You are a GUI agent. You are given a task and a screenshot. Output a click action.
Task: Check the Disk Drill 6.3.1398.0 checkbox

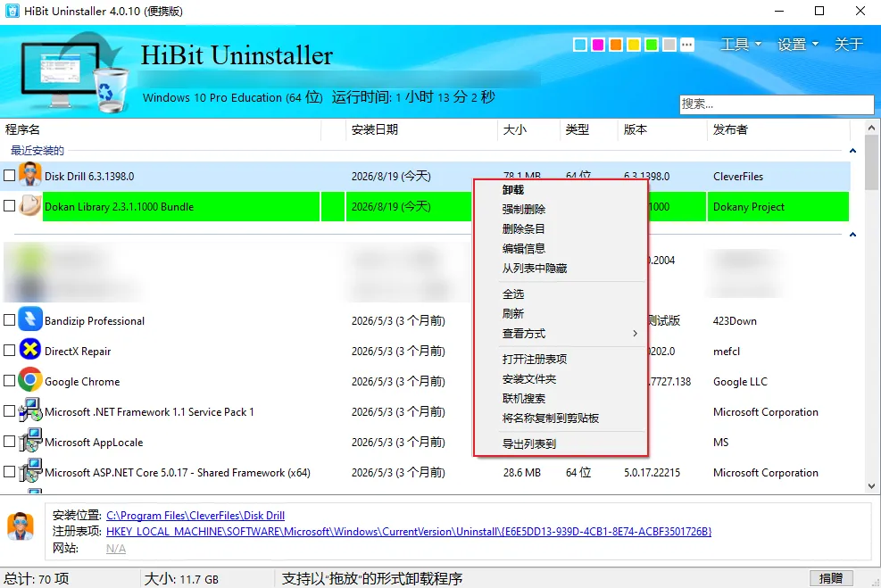[9, 175]
